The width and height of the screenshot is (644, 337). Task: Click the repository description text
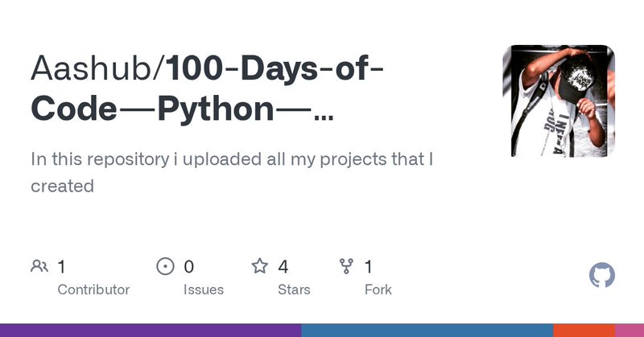[x=232, y=172]
